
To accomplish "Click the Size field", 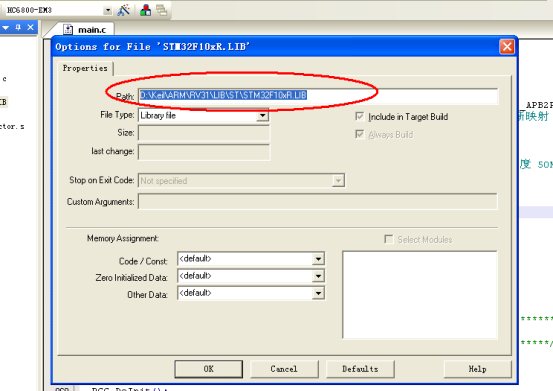I will pyautogui.click(x=204, y=133).
